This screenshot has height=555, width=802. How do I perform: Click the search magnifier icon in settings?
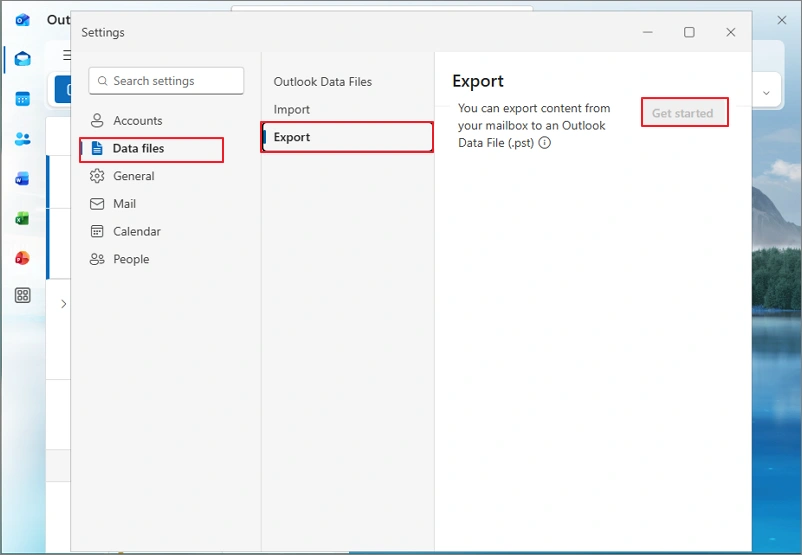click(x=102, y=81)
